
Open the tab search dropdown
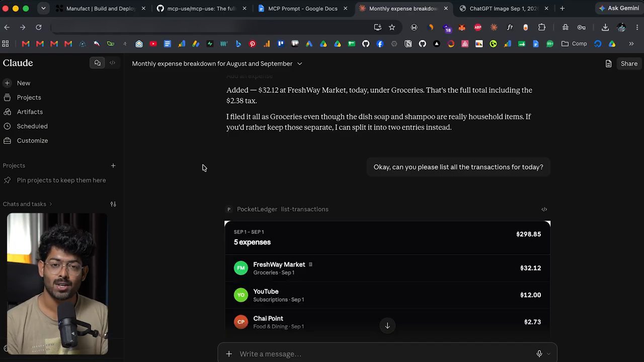[x=43, y=9]
